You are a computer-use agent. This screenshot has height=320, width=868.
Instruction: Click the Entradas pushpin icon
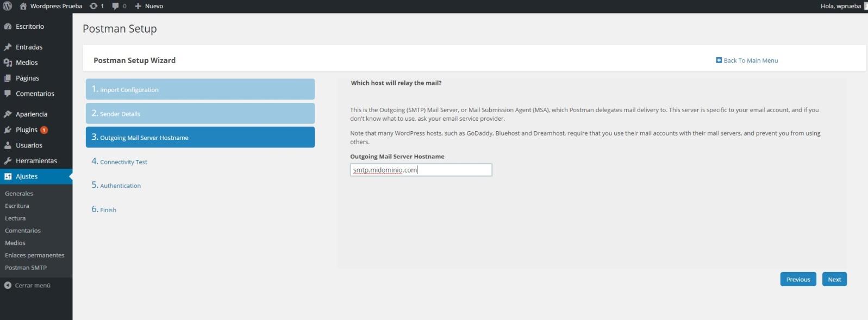(8, 47)
